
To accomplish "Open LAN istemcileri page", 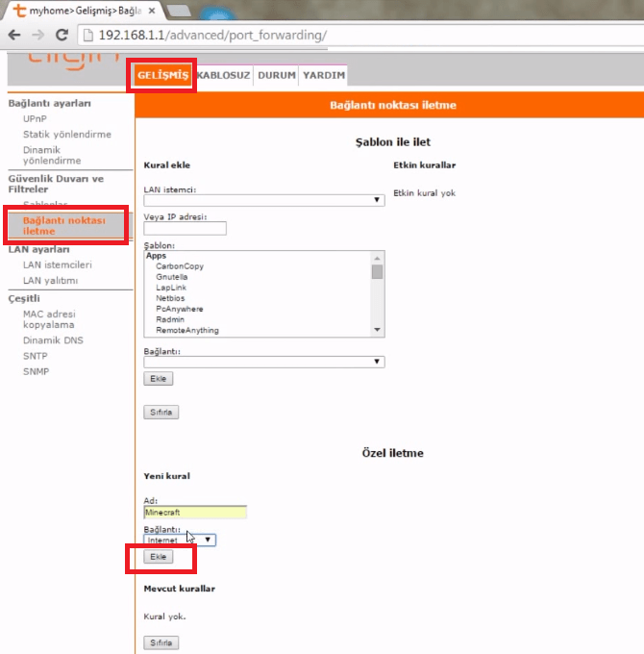I will point(57,264).
